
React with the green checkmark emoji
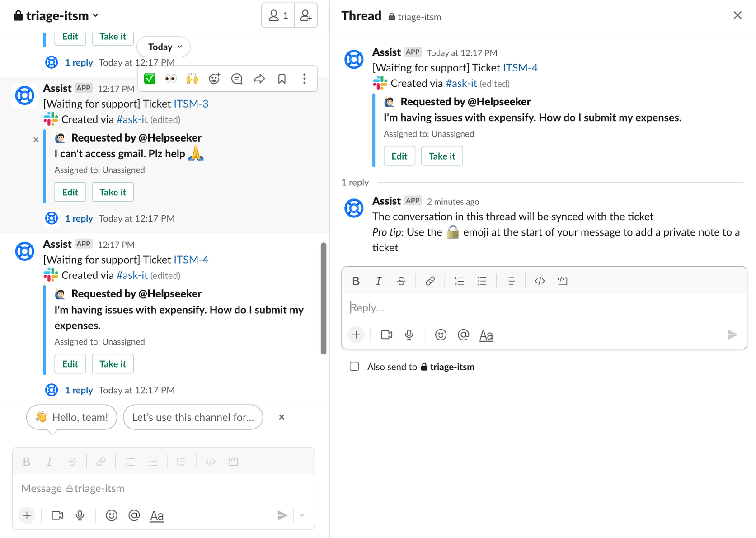(x=149, y=78)
